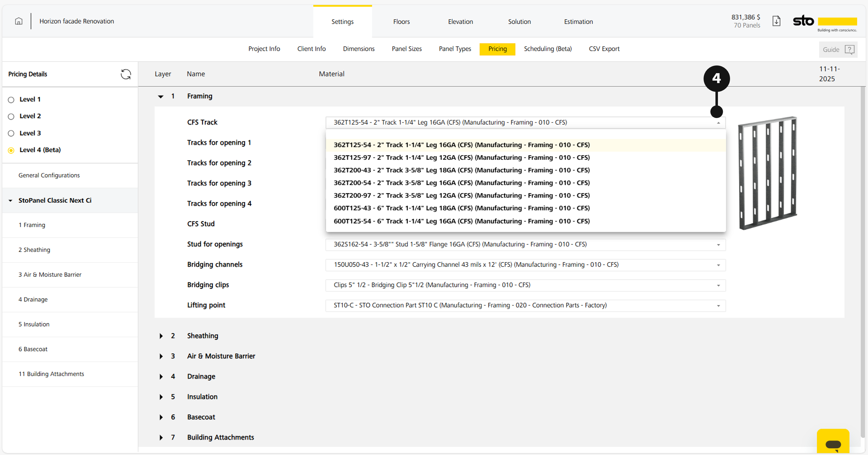Click the CFS Stud row label

pos(201,224)
